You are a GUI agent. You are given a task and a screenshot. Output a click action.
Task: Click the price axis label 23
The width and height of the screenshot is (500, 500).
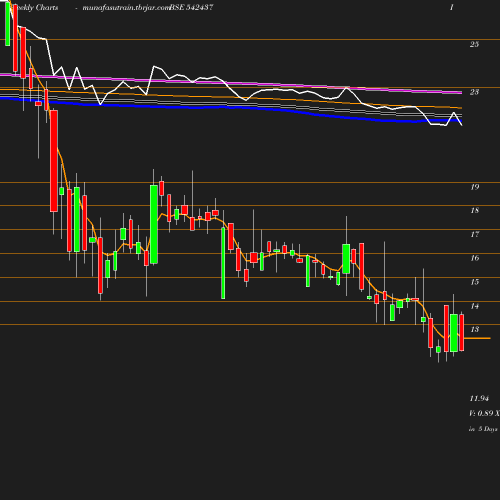[x=474, y=92]
